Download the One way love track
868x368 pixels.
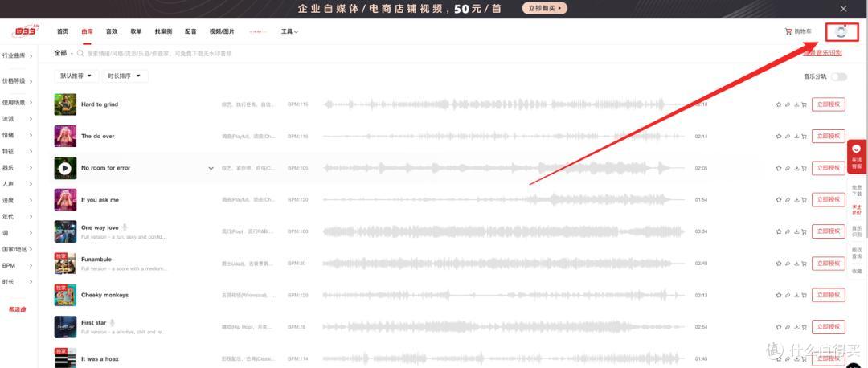tap(796, 232)
